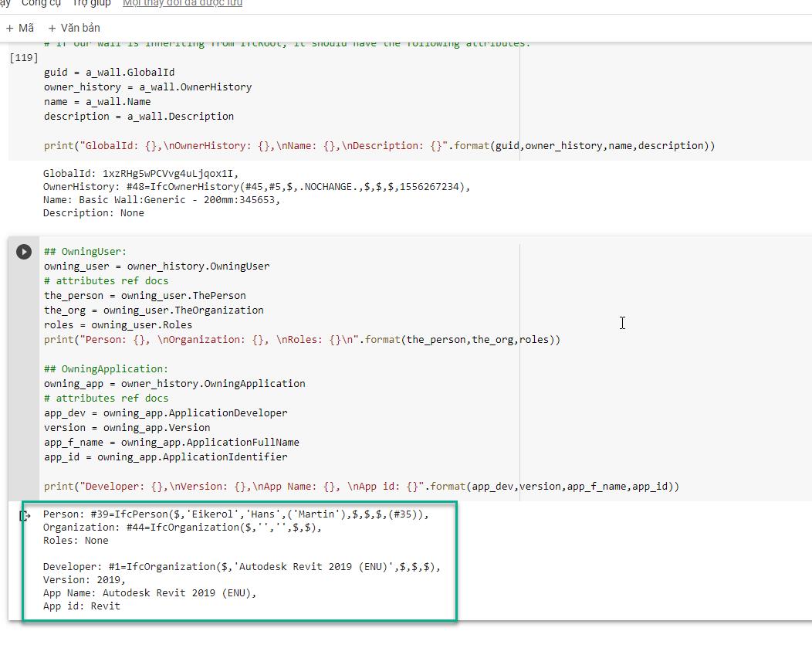
Task: Click the "Mọi thay đổi đã được lưu" link
Action: pyautogui.click(x=182, y=3)
